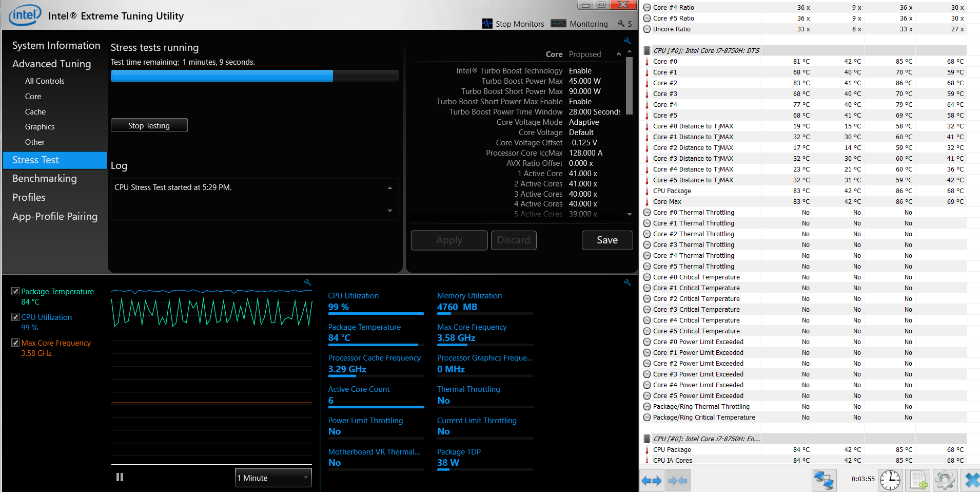The width and height of the screenshot is (980, 492).
Task: Click the Log box scroll-down arrow
Action: coord(390,211)
